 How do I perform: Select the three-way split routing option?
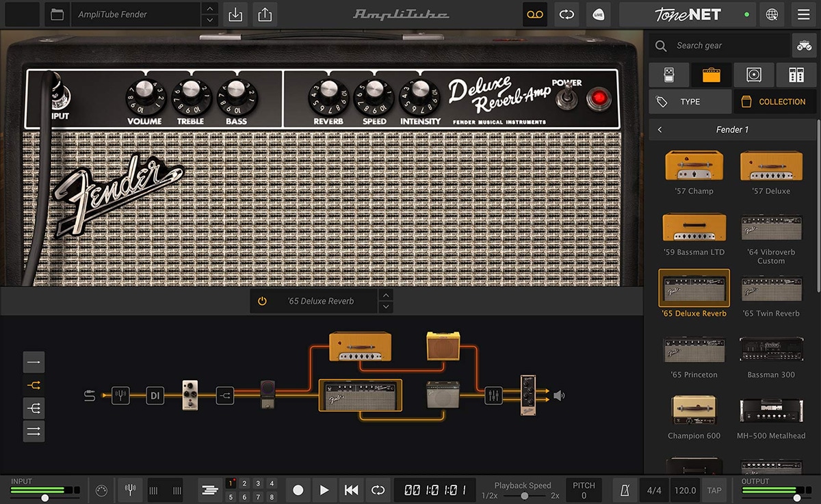pyautogui.click(x=34, y=408)
